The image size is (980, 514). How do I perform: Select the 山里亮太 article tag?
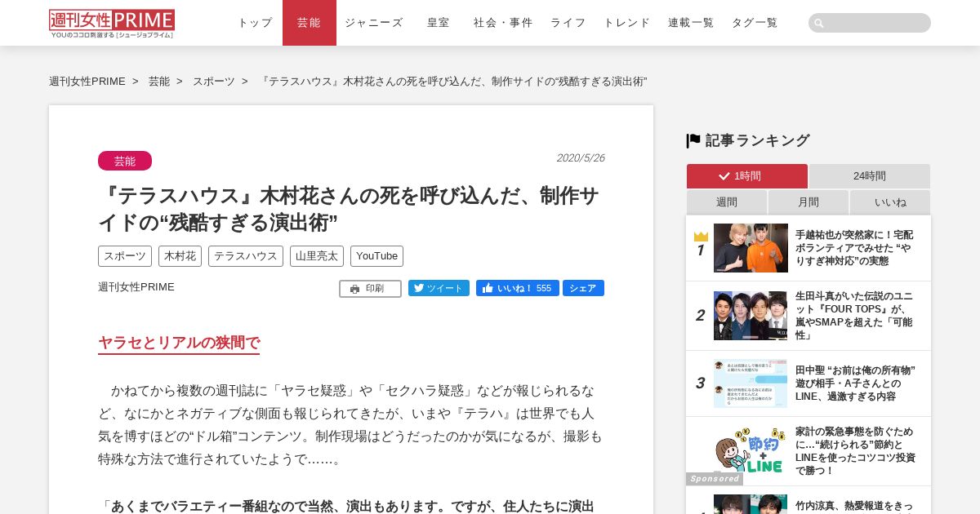coord(317,256)
